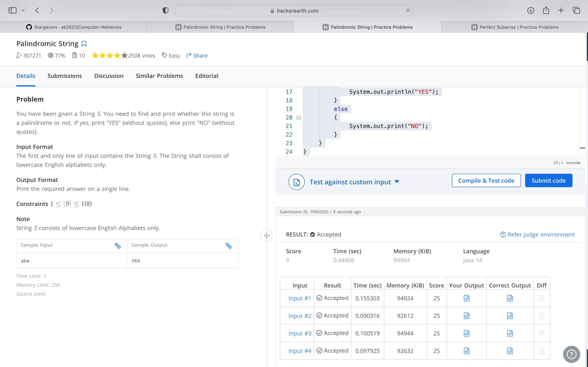Image resolution: width=588 pixels, height=367 pixels.
Task: Open Safari downloads icon
Action: (x=530, y=10)
